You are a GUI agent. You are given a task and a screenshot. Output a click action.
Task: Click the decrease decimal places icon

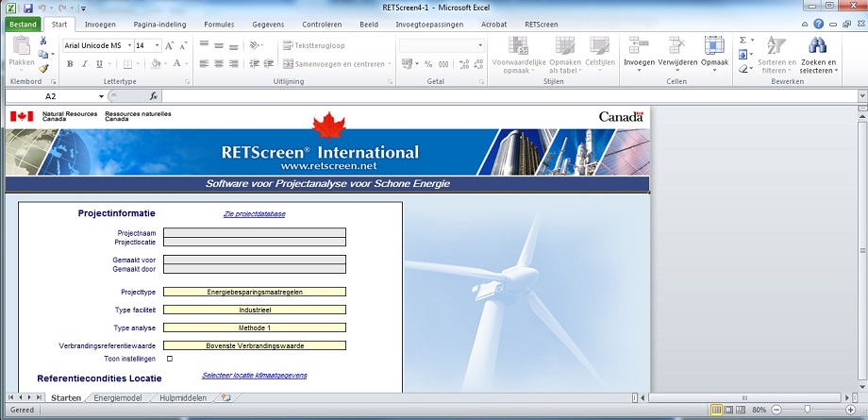point(479,64)
